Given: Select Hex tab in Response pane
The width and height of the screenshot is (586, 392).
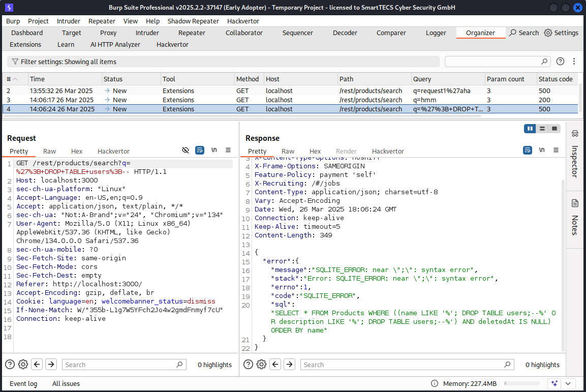Looking at the screenshot, I should [315, 151].
